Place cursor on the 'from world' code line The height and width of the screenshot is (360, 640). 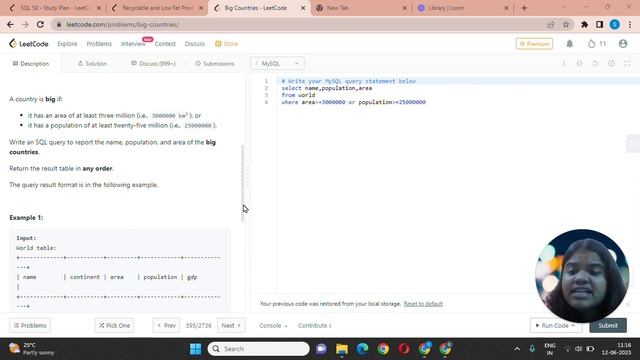click(298, 95)
